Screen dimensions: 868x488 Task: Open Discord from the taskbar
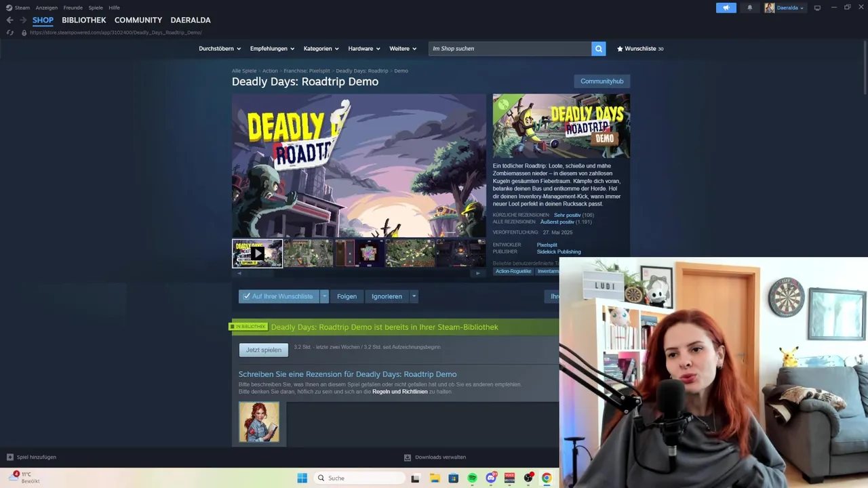coord(491,478)
